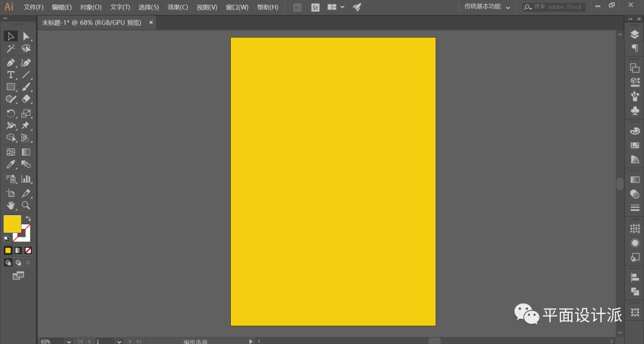Select the Rotate tool
Screen dimensions: 644x344
tap(11, 113)
